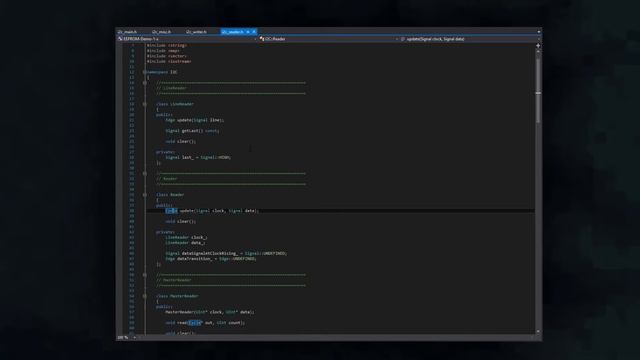
Task: Click the #include <string> line
Action: (x=167, y=45)
